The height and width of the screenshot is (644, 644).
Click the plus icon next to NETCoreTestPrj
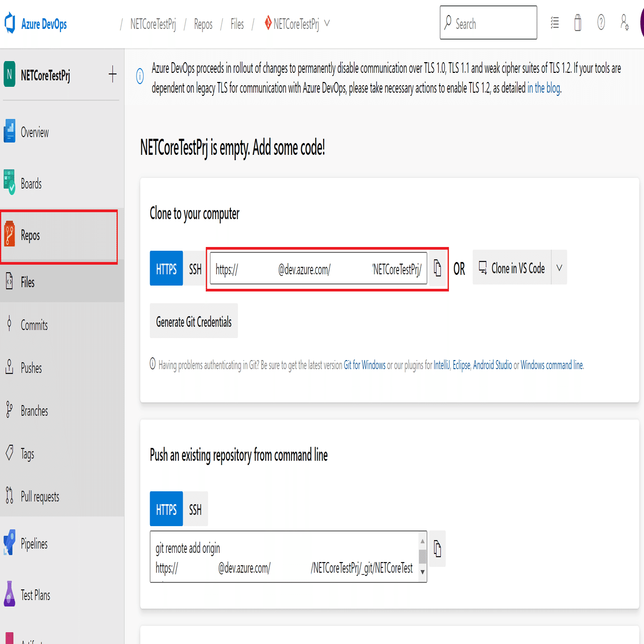tap(113, 74)
